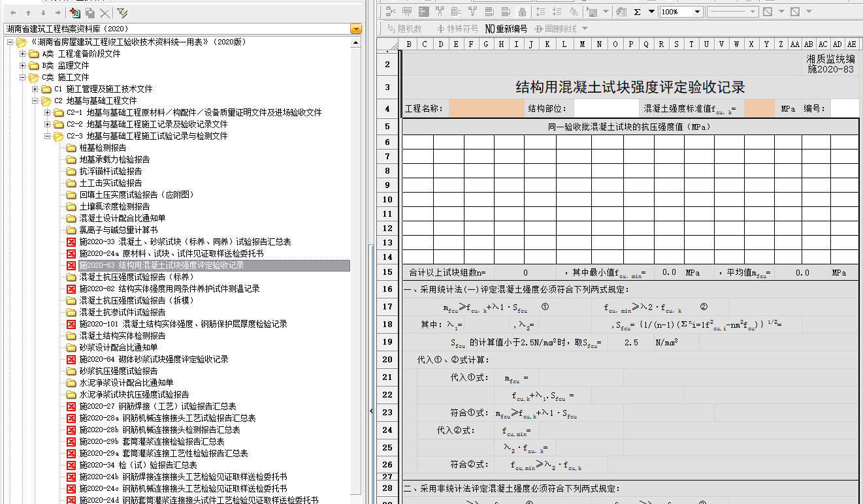Click the panel splitter collapse arrow
863x504 pixels.
pyautogui.click(x=371, y=411)
